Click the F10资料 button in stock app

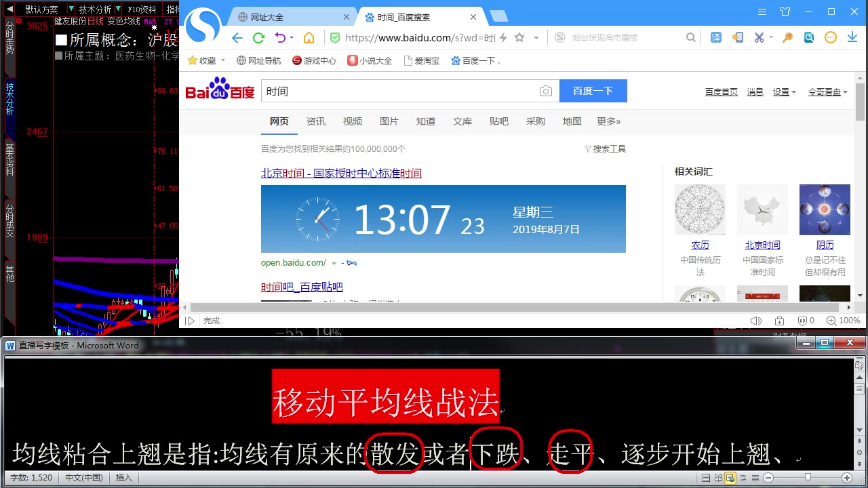(141, 9)
